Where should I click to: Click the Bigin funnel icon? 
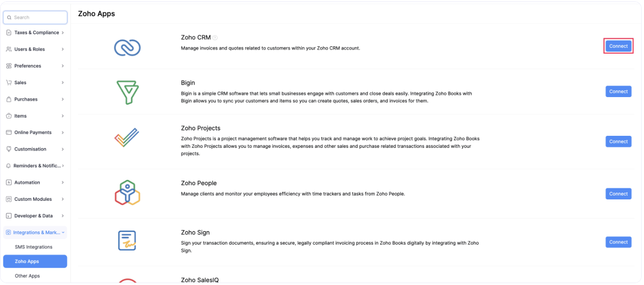click(127, 91)
